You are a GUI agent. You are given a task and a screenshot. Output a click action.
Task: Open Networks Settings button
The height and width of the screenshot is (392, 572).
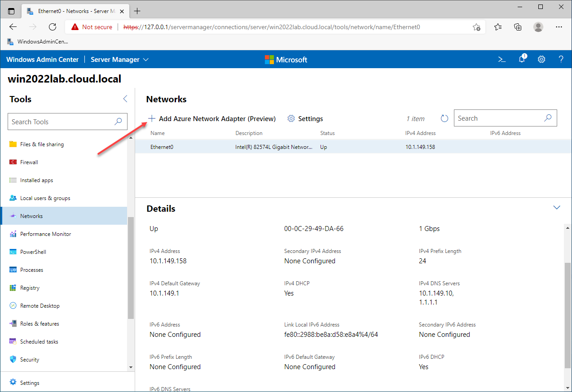pyautogui.click(x=305, y=119)
